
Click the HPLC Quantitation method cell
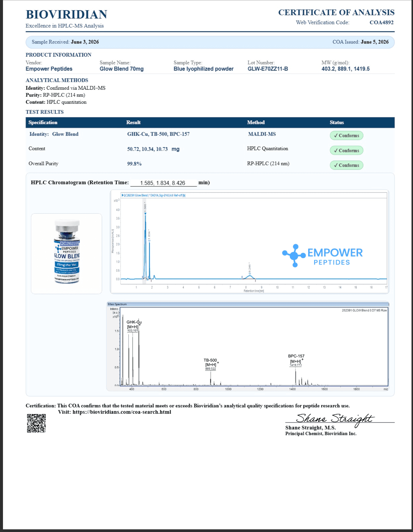[267, 148]
